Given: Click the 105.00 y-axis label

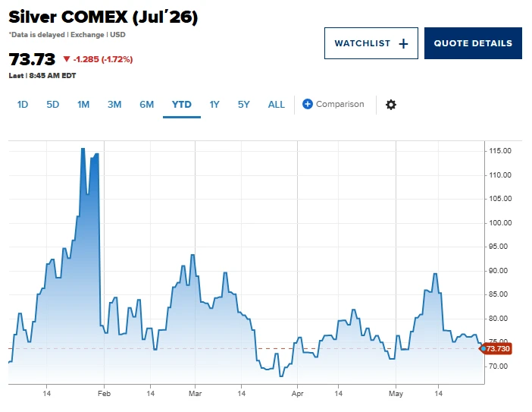Looking at the screenshot, I should (x=500, y=199).
